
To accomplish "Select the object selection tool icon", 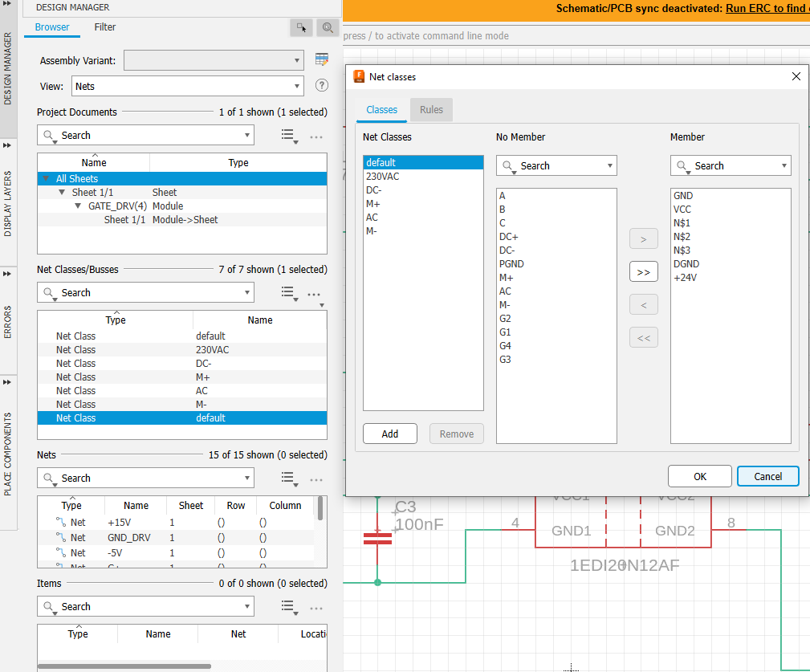I will click(x=301, y=28).
